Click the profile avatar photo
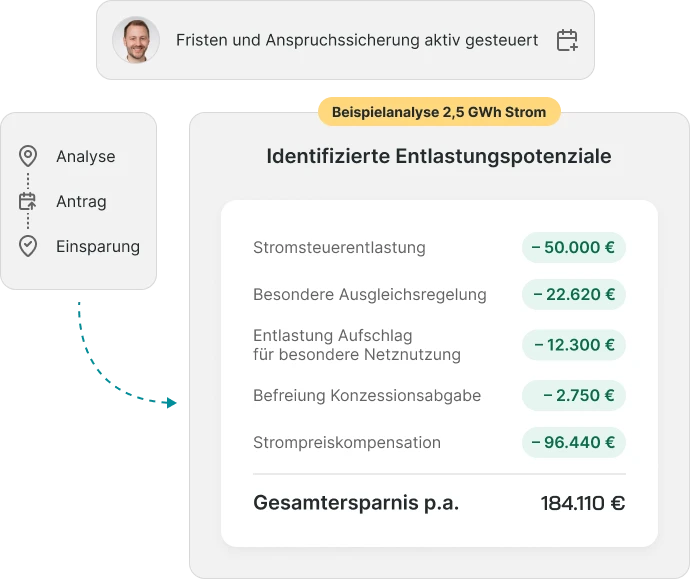 coord(134,40)
